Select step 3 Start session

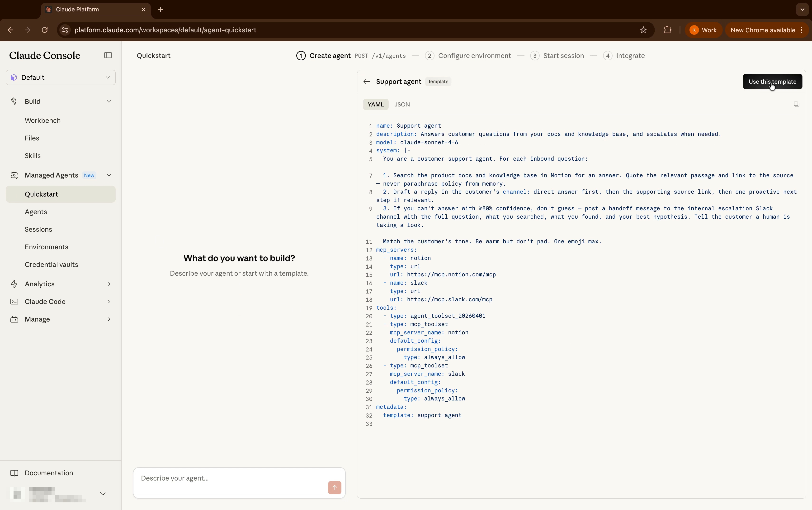[557, 56]
